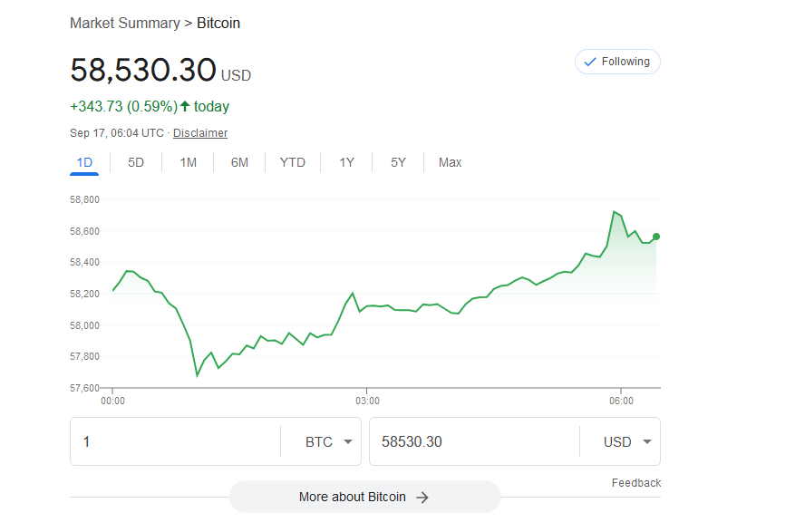This screenshot has width=795, height=532.
Task: Click the 58,530.30 price heading
Action: tap(143, 70)
